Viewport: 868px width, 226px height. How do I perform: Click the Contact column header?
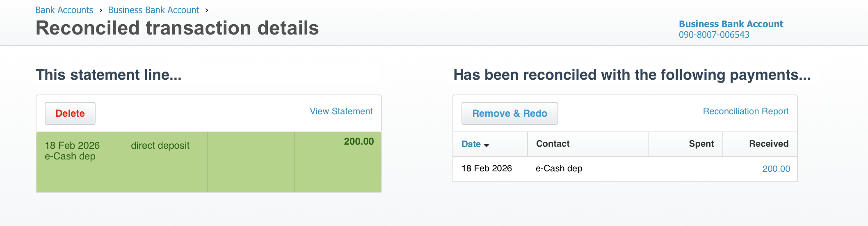(553, 144)
